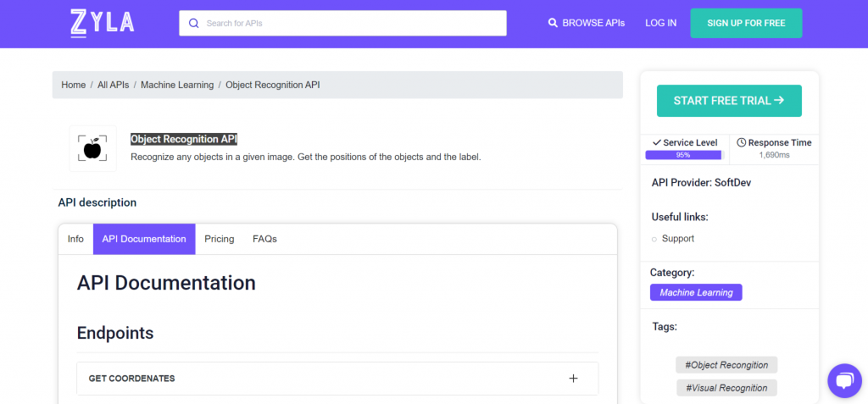Go to Home breadcrumb
This screenshot has height=404, width=868.
(x=74, y=85)
